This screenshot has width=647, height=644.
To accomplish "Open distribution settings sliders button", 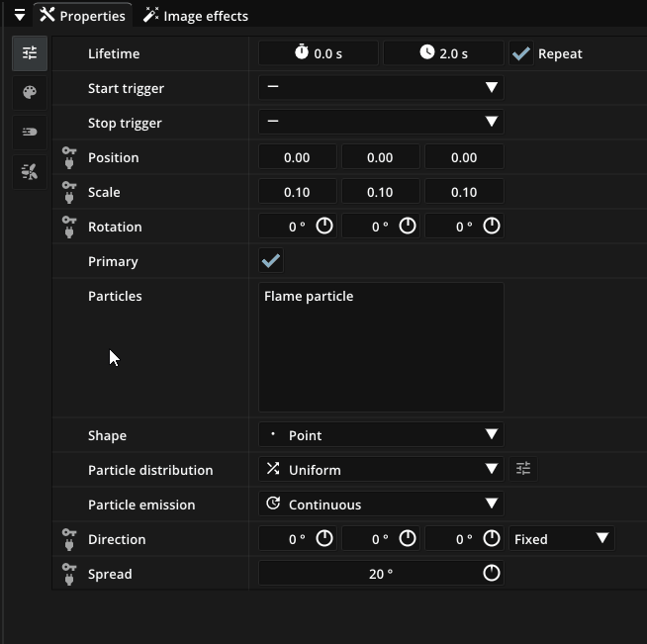I will click(523, 469).
